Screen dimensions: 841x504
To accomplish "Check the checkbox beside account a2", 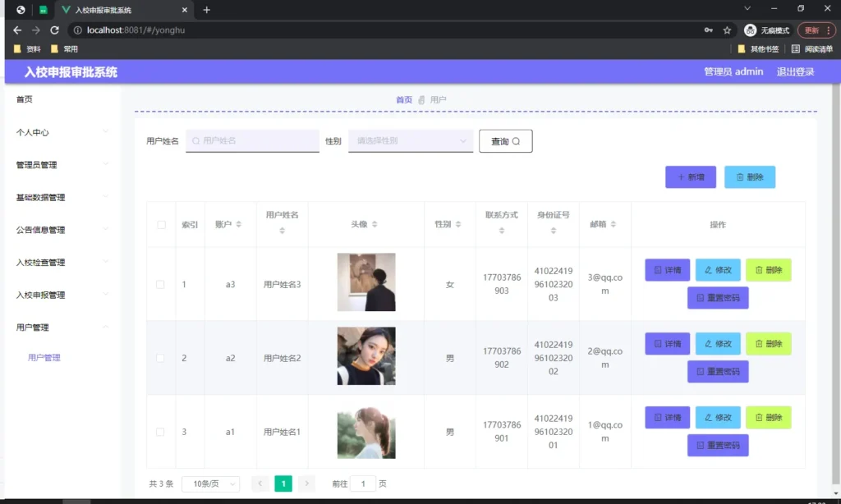I will coord(160,357).
